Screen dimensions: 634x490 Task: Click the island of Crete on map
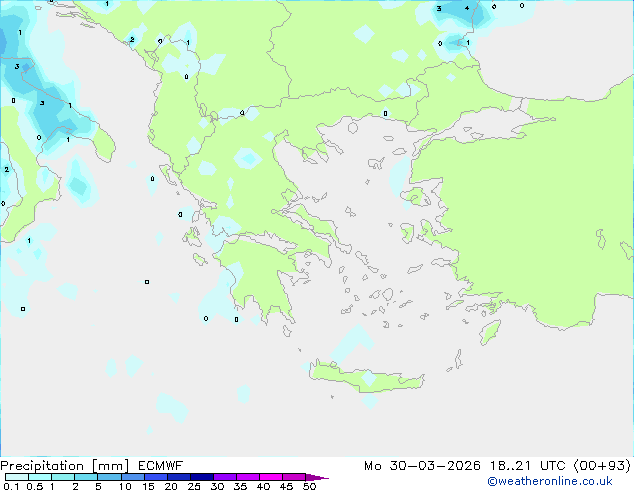(x=366, y=378)
